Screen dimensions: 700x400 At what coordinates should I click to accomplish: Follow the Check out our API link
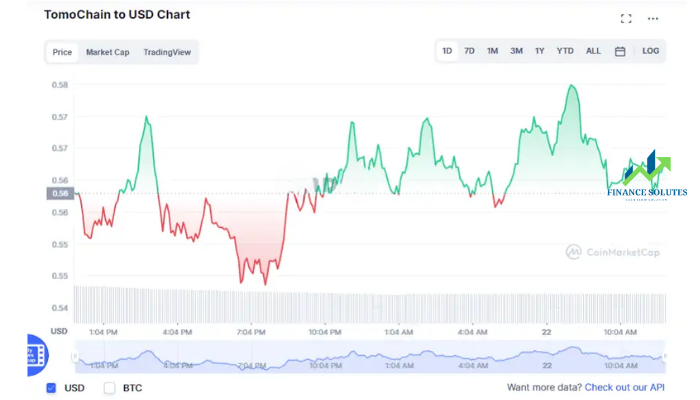coord(625,387)
